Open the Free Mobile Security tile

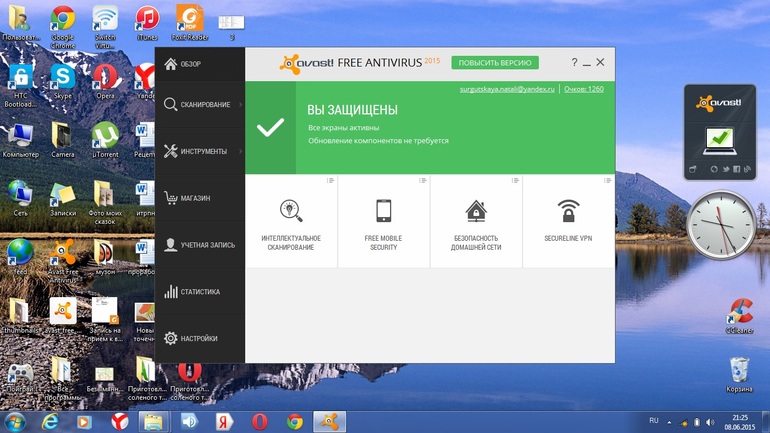coord(384,221)
